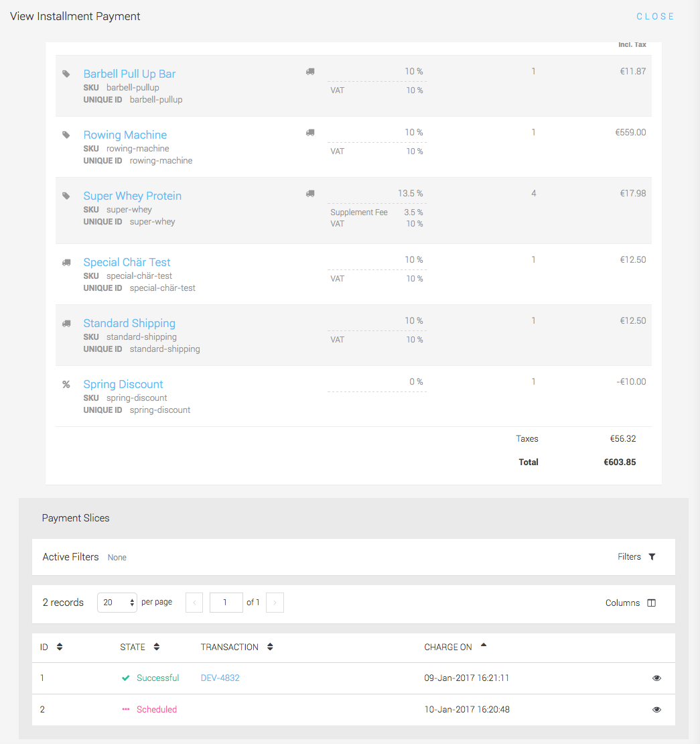Click the Columns layout icon
The image size is (700, 744).
coord(651,603)
